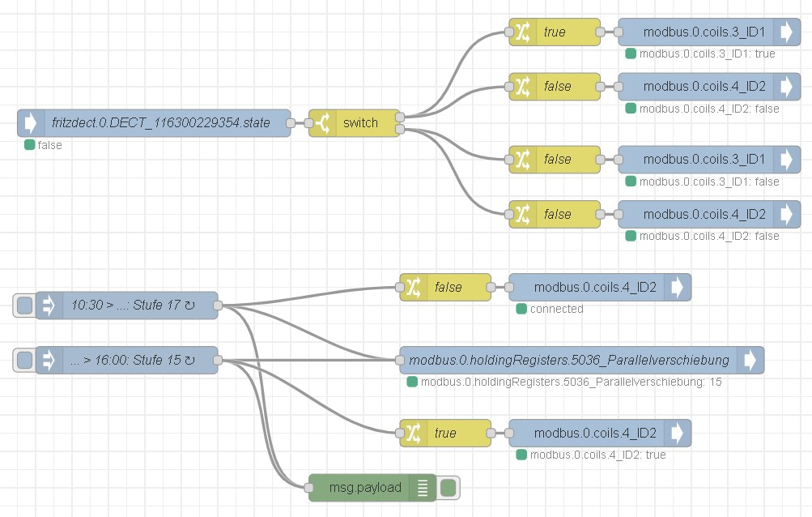Click arrow icon on the holdingRegisters.5036_Parallelverschiebung node

(750, 360)
